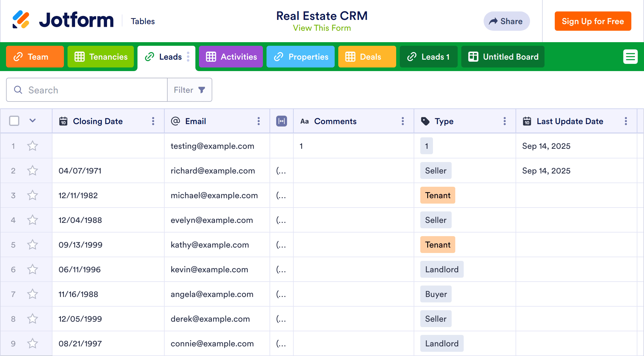Screen dimensions: 644x356
Task: Open the View This Form link
Action: [x=322, y=28]
